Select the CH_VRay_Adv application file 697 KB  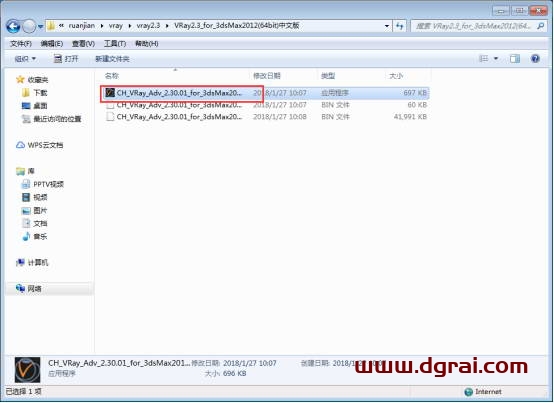point(266,93)
